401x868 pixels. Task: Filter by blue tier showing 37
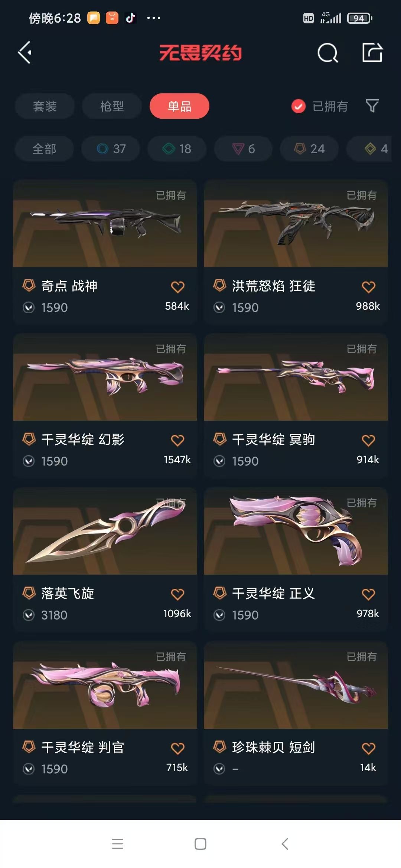[x=111, y=149]
